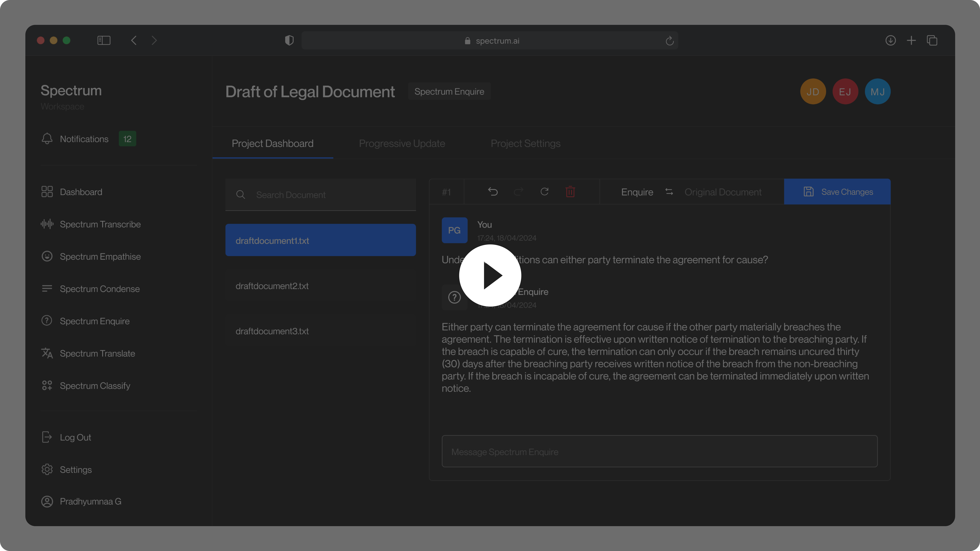980x551 pixels.
Task: Swap views with the arrows icon
Action: (x=669, y=192)
